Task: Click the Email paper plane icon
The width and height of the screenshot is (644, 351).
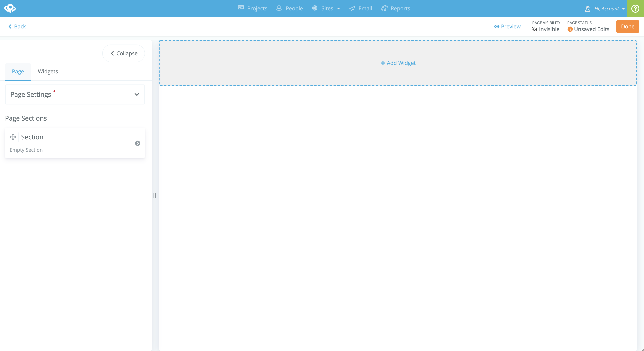Action: 352,8
